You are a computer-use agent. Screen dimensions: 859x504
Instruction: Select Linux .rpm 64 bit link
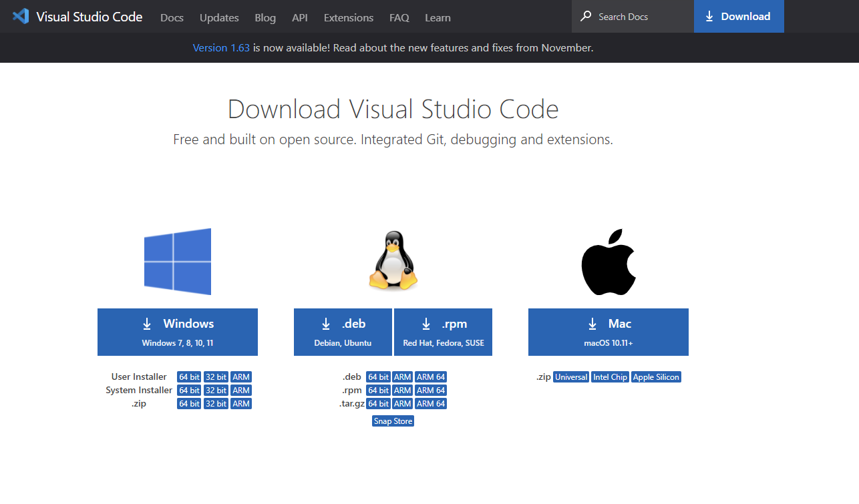(379, 391)
